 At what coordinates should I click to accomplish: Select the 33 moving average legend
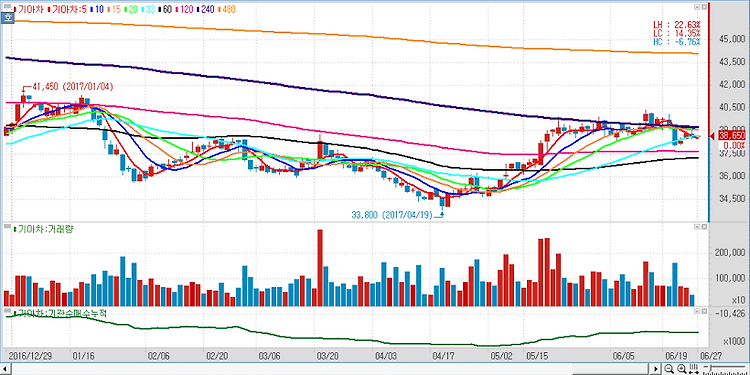(148, 9)
